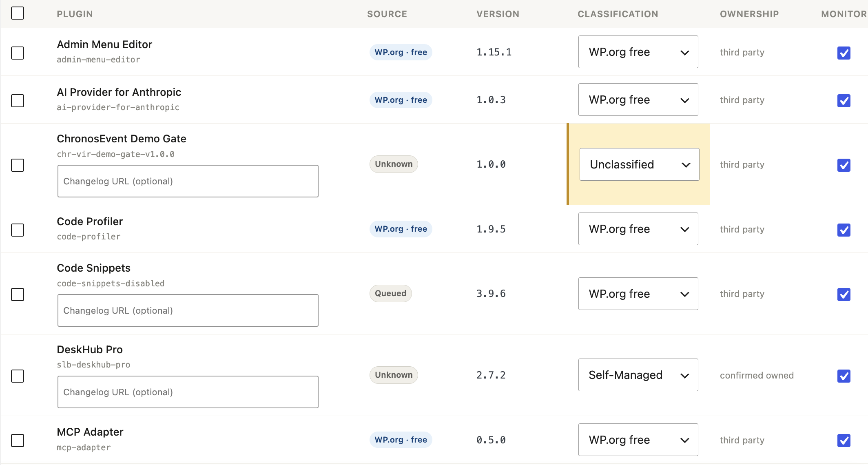Disable monitoring for Admin Menu Editor

coord(844,53)
